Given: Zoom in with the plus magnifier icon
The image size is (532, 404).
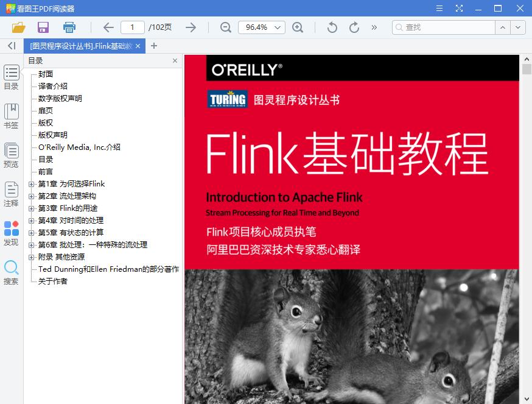Looking at the screenshot, I should (x=298, y=27).
